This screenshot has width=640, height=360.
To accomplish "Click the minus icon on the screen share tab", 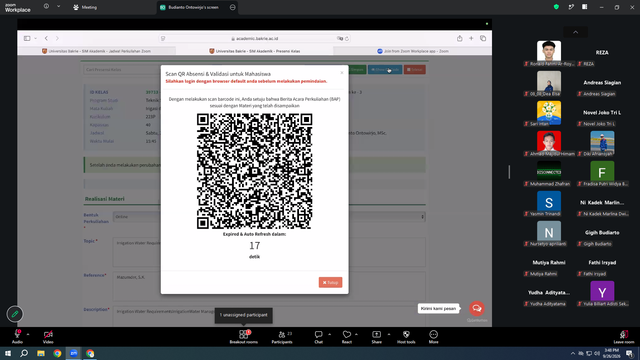I will click(x=233, y=7).
